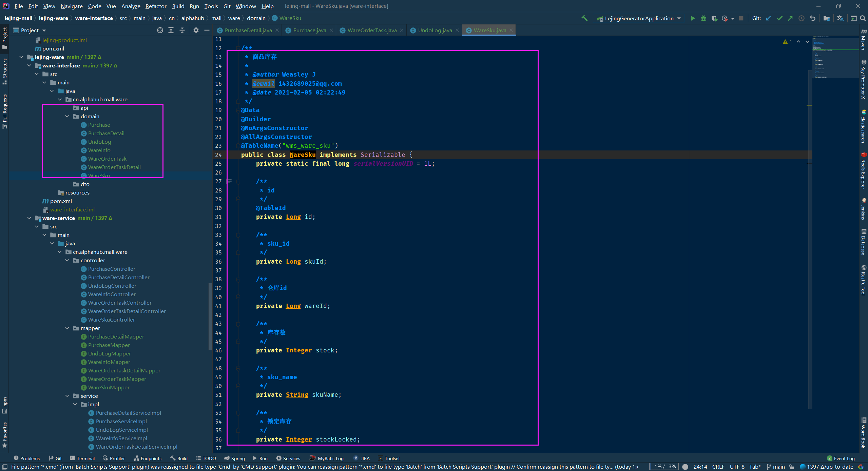The width and height of the screenshot is (868, 471).
Task: Open the Elasticsearch side panel
Action: [864, 126]
